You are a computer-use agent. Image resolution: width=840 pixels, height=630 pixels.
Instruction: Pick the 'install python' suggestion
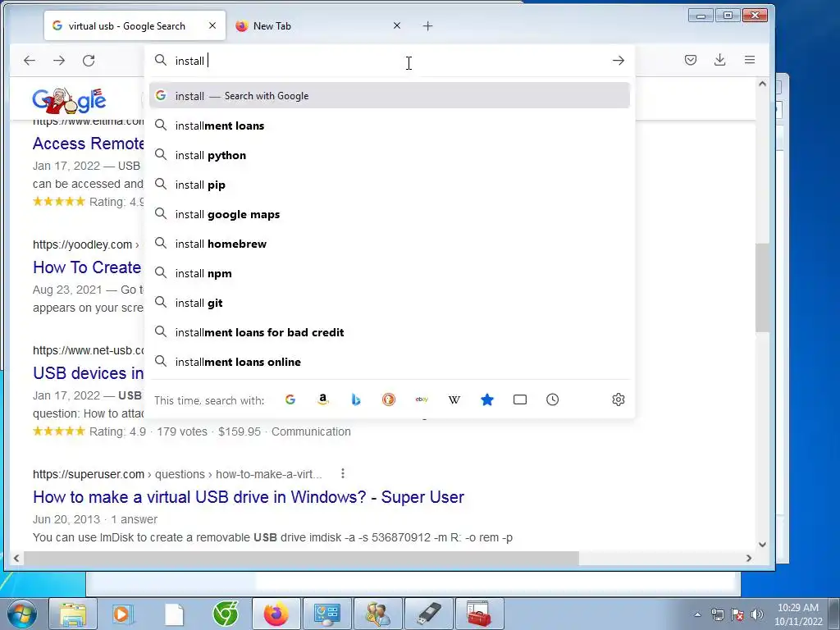click(390, 155)
